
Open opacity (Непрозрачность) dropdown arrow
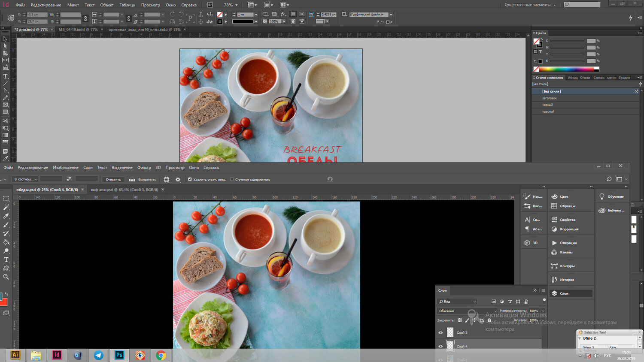coord(543,311)
